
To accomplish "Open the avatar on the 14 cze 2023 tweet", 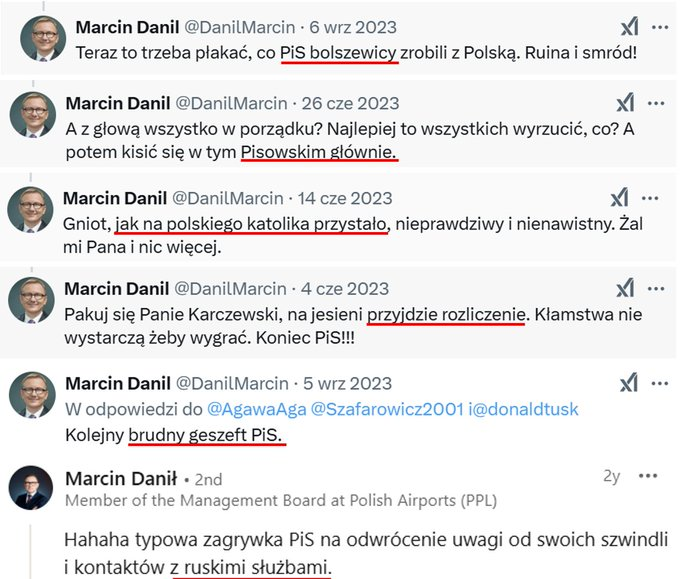I will [30, 208].
